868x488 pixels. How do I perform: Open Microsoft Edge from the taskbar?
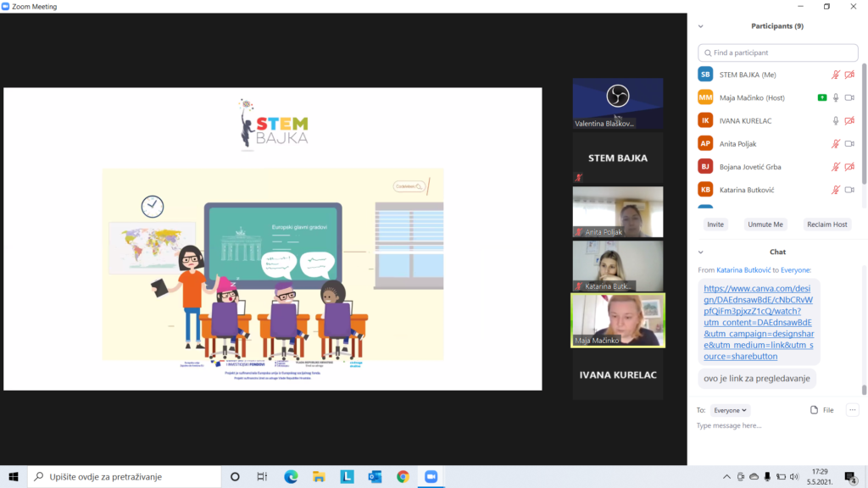(291, 476)
